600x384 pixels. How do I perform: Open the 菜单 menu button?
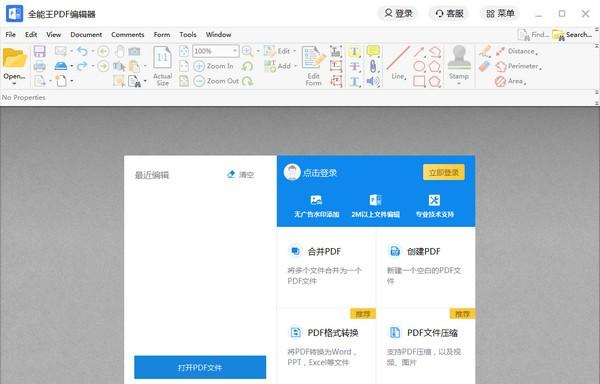500,13
